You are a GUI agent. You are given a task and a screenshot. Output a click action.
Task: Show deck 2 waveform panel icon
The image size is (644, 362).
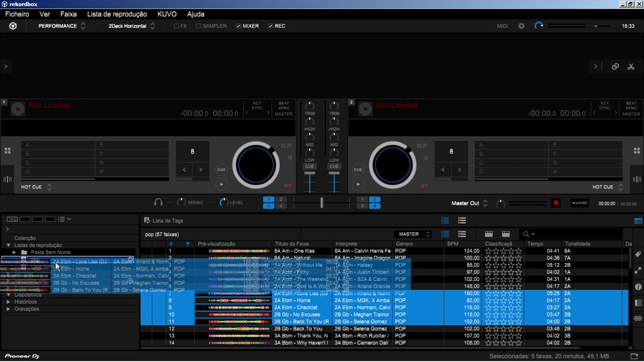(x=636, y=179)
